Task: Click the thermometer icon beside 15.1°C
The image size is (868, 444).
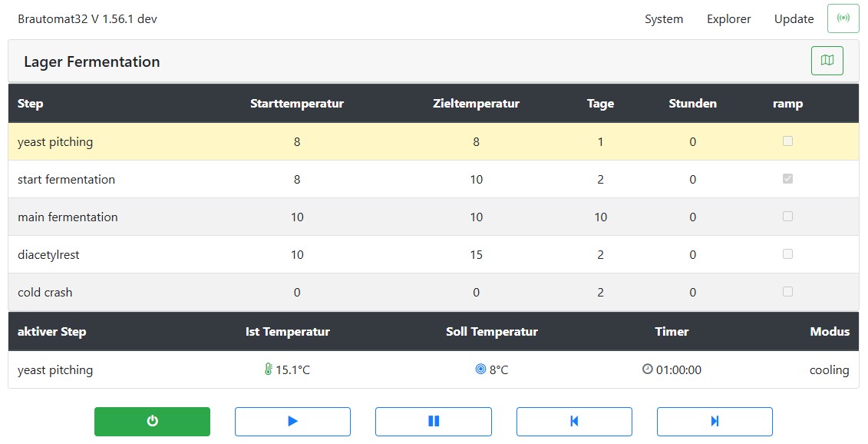Action: coord(268,369)
